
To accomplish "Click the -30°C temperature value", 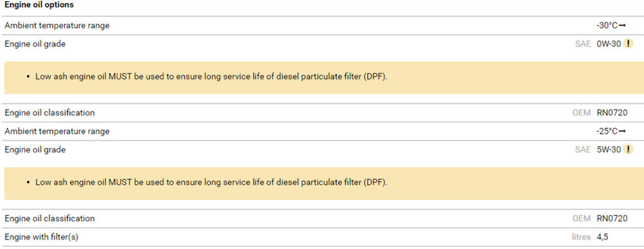I will (607, 26).
